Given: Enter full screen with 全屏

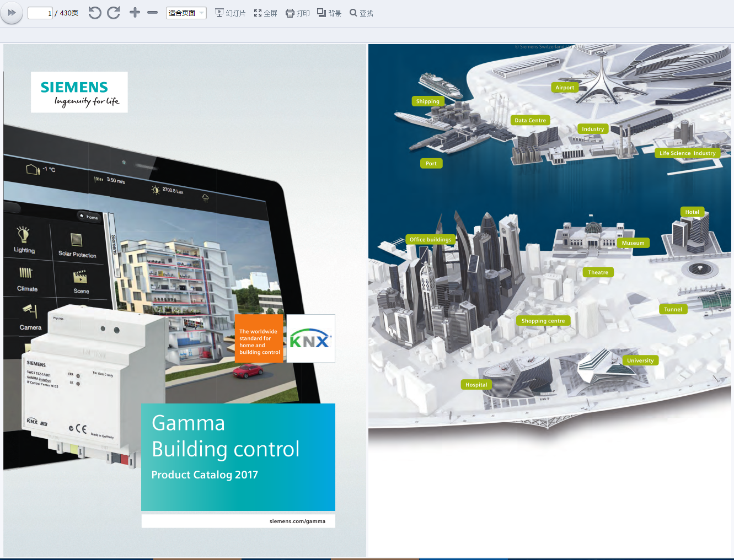Looking at the screenshot, I should pyautogui.click(x=265, y=13).
